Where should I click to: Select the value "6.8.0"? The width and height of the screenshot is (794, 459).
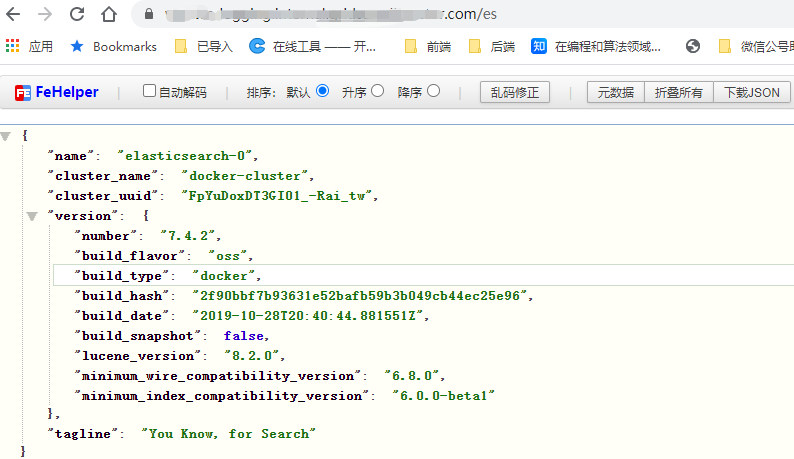pos(412,375)
